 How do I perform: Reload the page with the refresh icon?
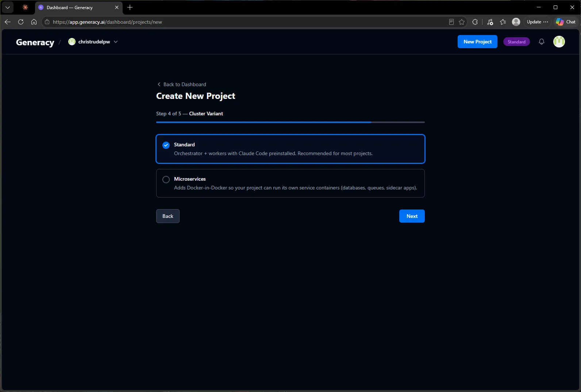(x=21, y=22)
